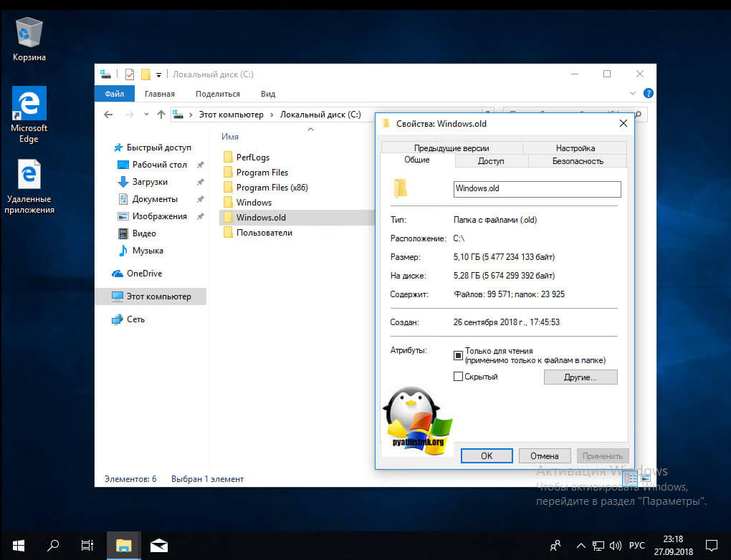Screen dimensions: 731x560
Task: Click Этот компьютер in address bar
Action: point(231,115)
